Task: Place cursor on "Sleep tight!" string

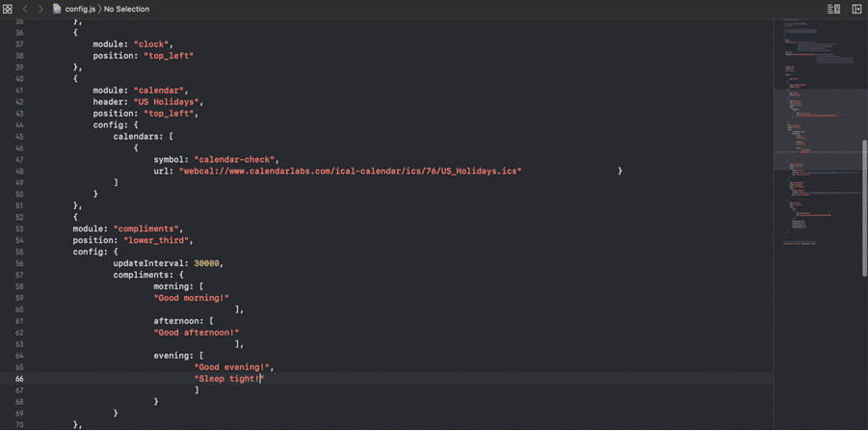Action: tap(227, 379)
